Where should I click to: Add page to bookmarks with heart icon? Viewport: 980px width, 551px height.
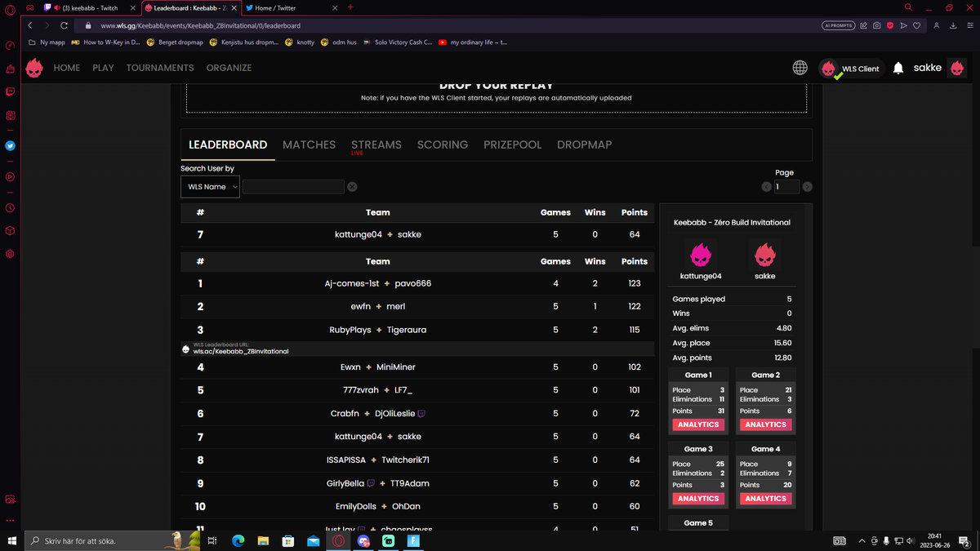pyautogui.click(x=917, y=25)
